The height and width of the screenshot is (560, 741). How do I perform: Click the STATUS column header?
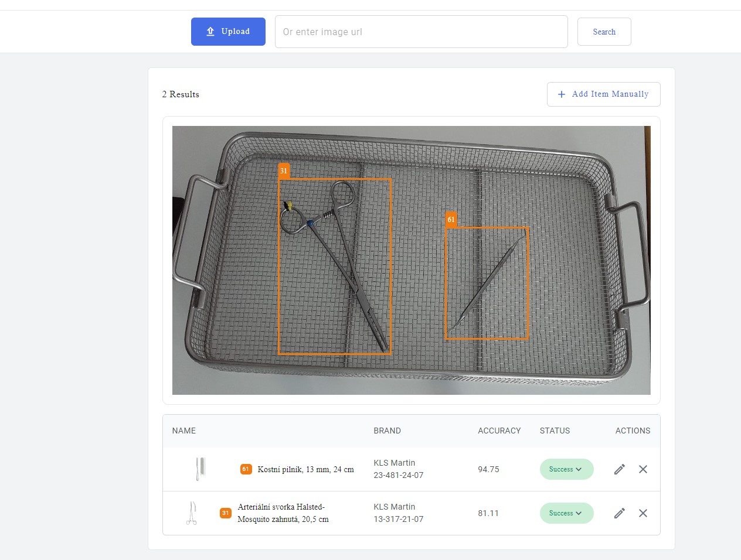555,431
